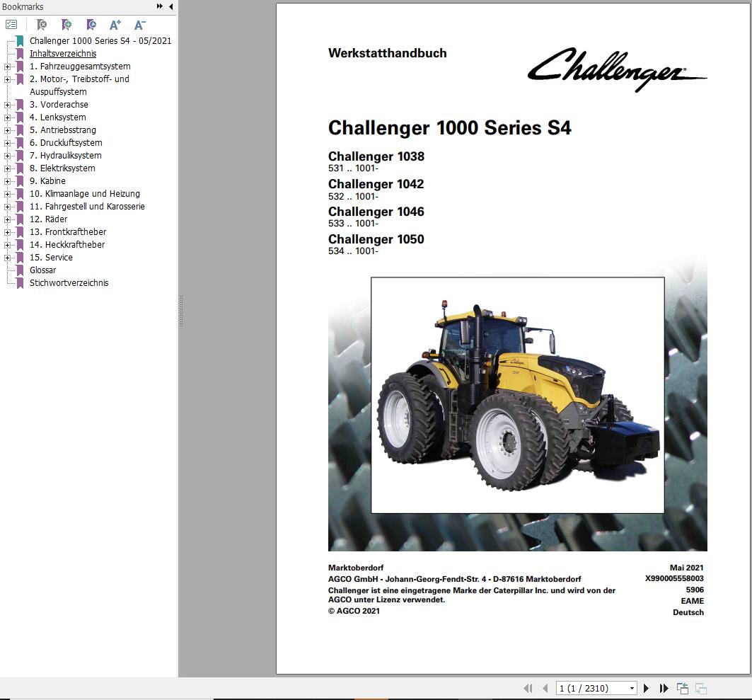Viewport: 752px width, 700px height.
Task: Select the 12. Räder bookmark
Action: pyautogui.click(x=48, y=219)
